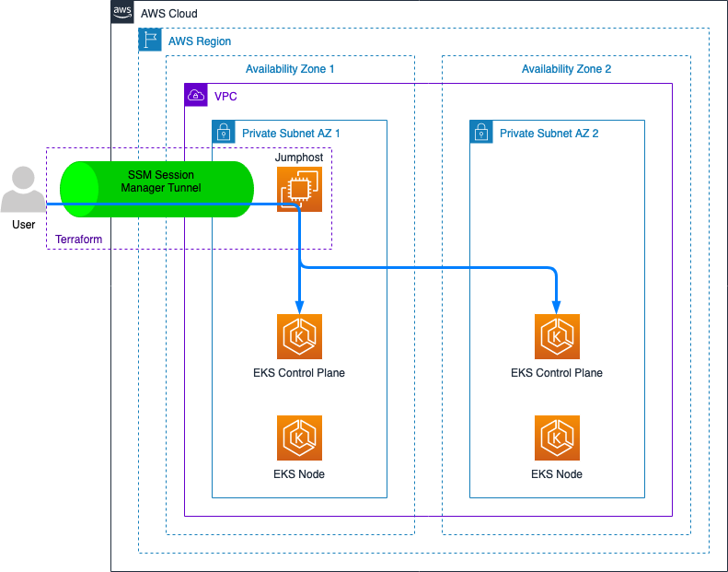Click the AWS logo icon
The width and height of the screenshot is (728, 572).
pos(122,12)
